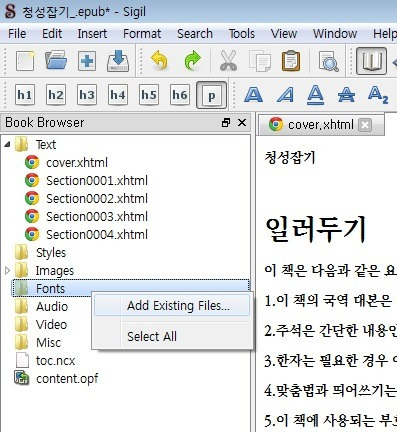Select Section0002.xhtml in Book Browser
This screenshot has width=397, height=432.
click(x=97, y=199)
